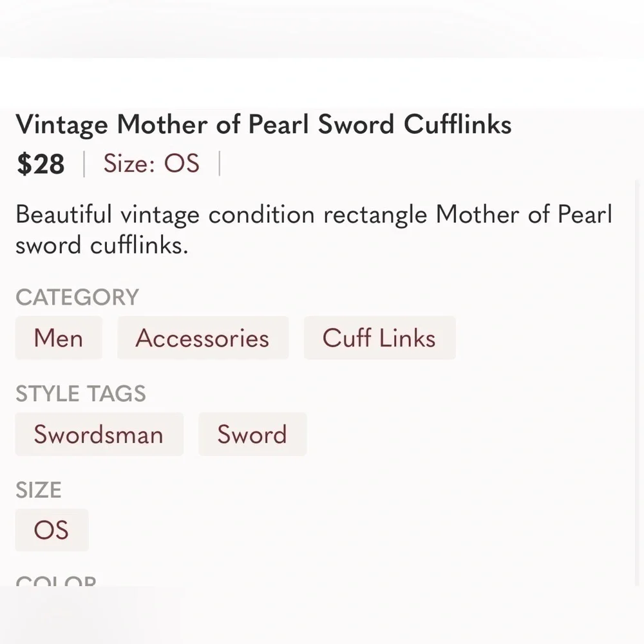
Task: Click the partially visible COLOR heading
Action: [x=56, y=581]
